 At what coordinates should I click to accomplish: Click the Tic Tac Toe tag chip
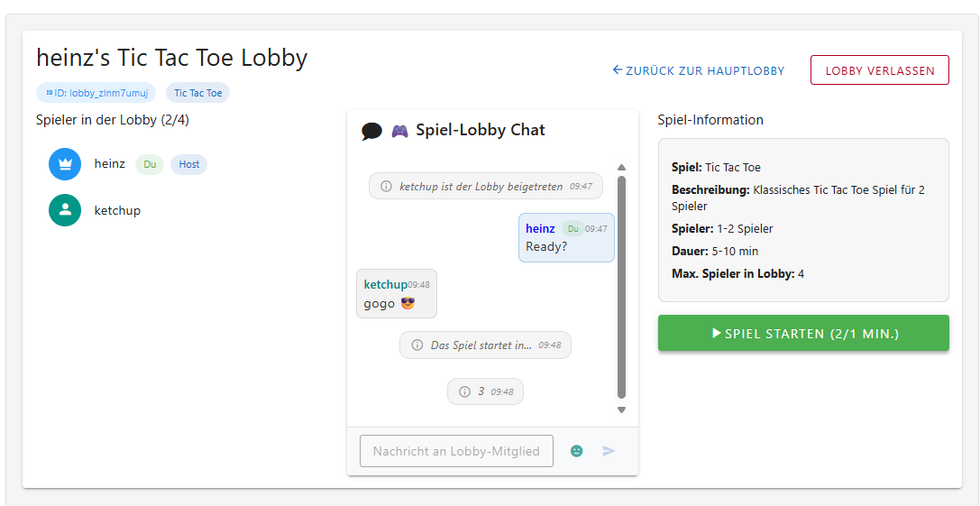tap(198, 93)
